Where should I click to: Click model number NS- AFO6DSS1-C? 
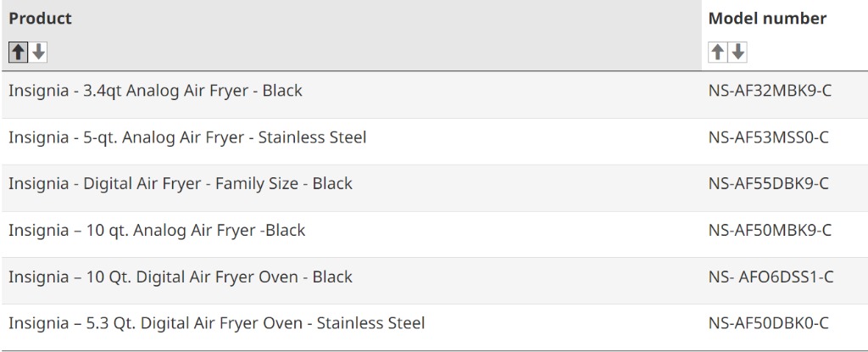(771, 277)
